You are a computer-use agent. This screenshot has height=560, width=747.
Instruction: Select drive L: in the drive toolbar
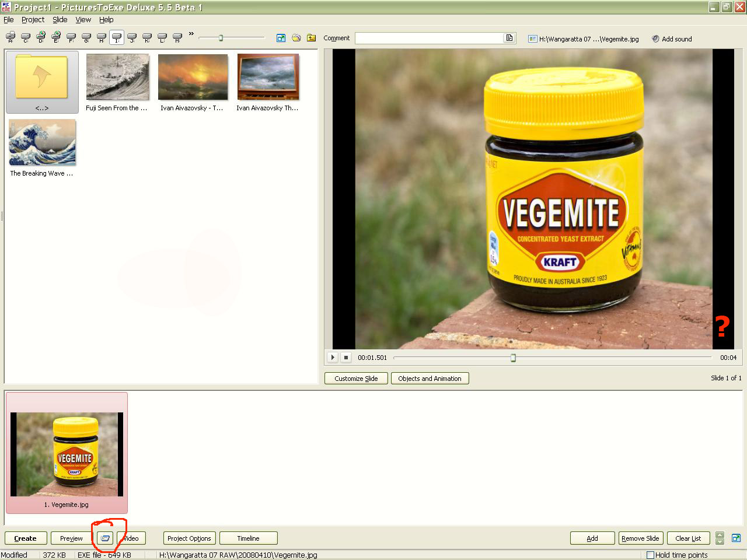[162, 38]
